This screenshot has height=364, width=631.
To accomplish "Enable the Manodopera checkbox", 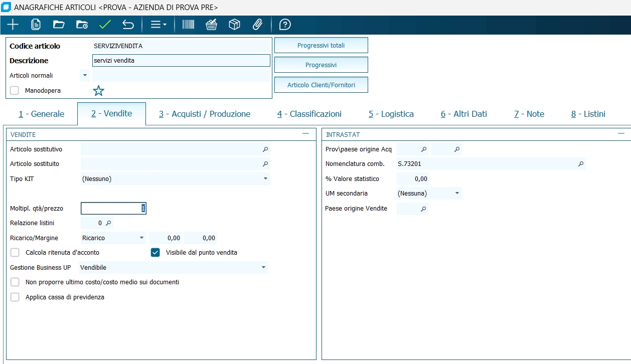I will 15,91.
